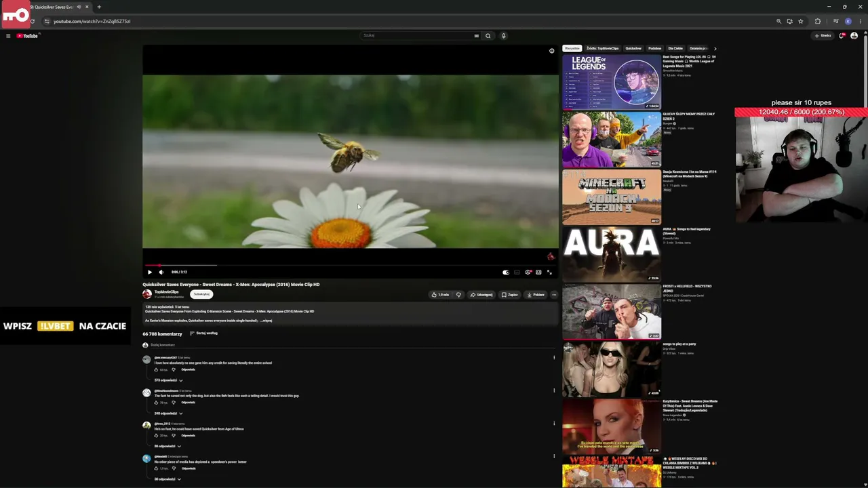Open the Minecraft na Modach Sezon 9 thumbnail
The image size is (868, 488).
click(x=611, y=197)
